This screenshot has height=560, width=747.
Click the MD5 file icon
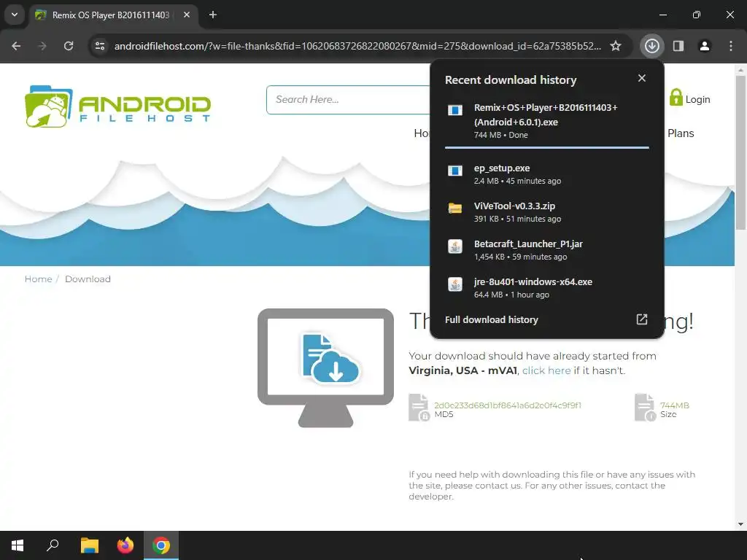coord(419,408)
